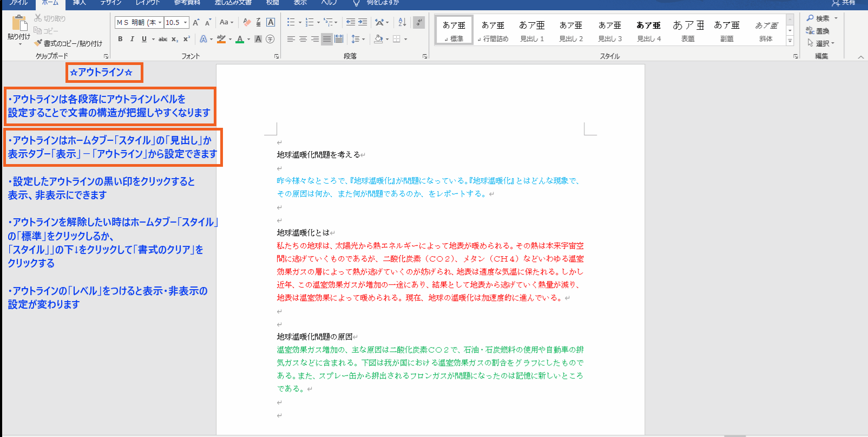Expand the Styles gallery with the More arrow
Screen dimensions: 868x437
790,41
